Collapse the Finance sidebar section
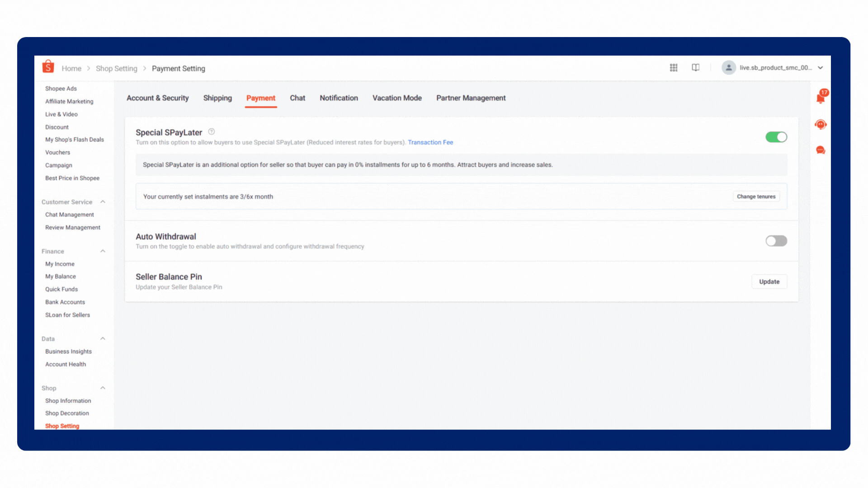 click(103, 251)
